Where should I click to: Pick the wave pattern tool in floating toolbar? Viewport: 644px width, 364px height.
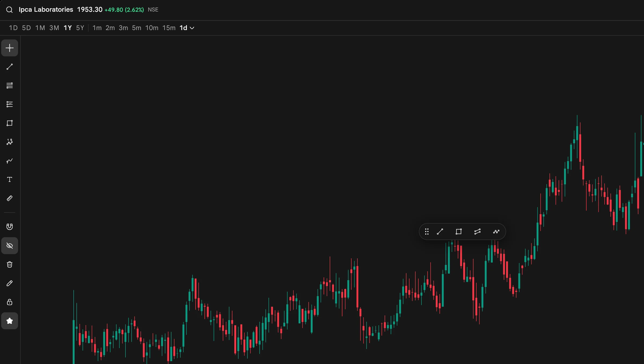(496, 232)
